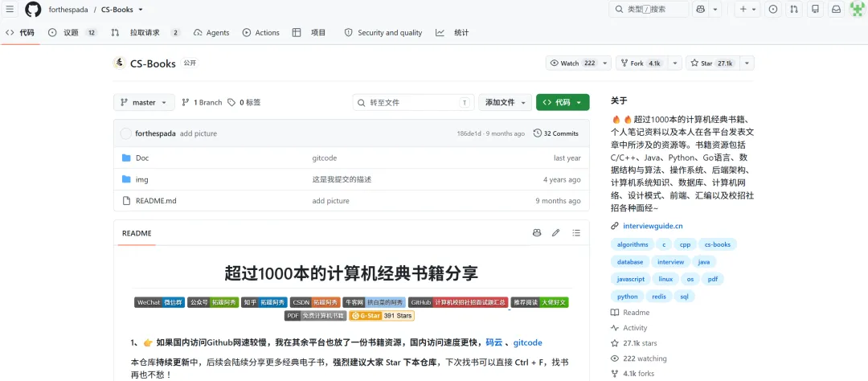868x381 pixels.
Task: Expand the Watch options dropdown arrow
Action: 606,63
